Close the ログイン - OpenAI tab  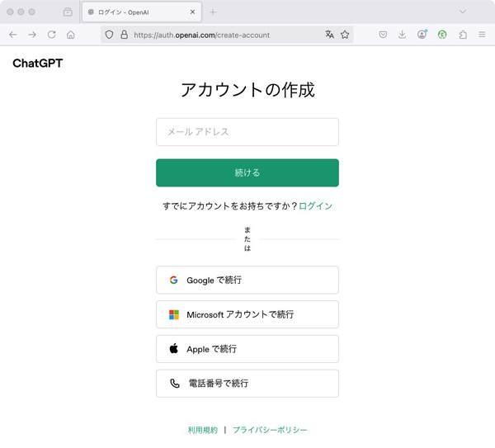tap(193, 12)
